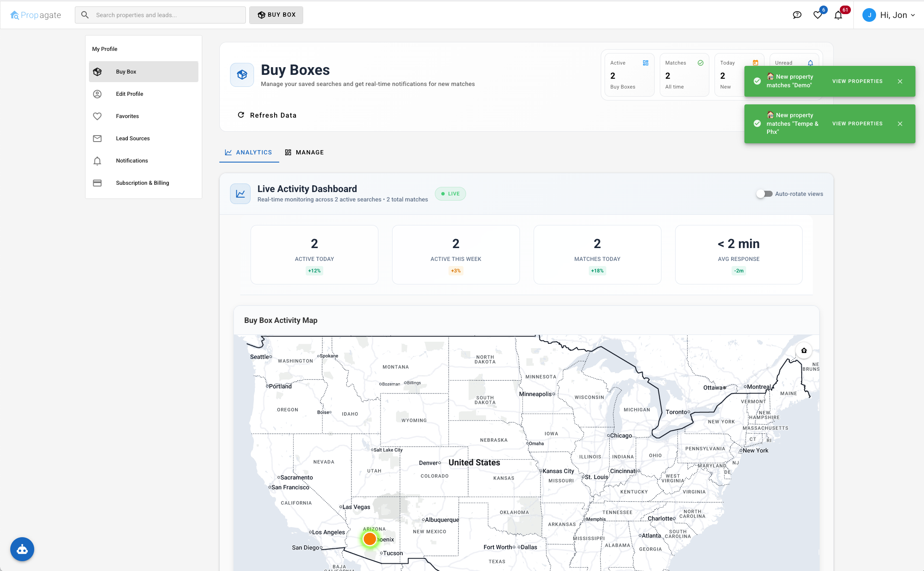Click the Live Activity Dashboard chart icon
The height and width of the screenshot is (571, 924).
click(x=240, y=193)
